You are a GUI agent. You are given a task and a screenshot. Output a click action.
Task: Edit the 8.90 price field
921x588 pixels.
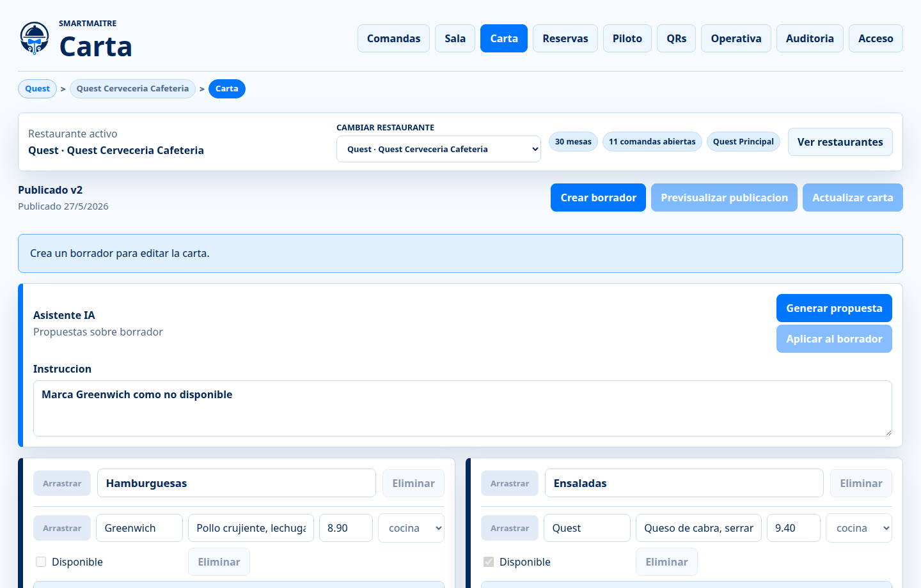[x=346, y=528]
